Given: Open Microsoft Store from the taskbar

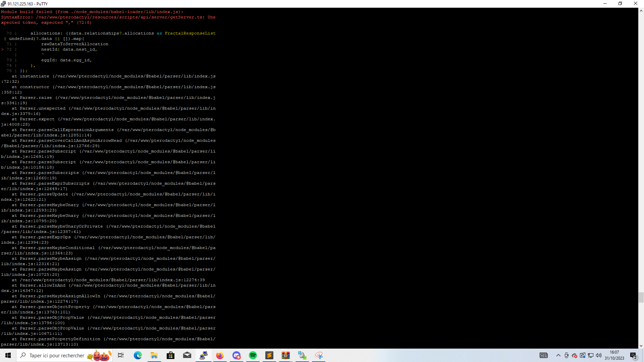Looking at the screenshot, I should (171, 355).
